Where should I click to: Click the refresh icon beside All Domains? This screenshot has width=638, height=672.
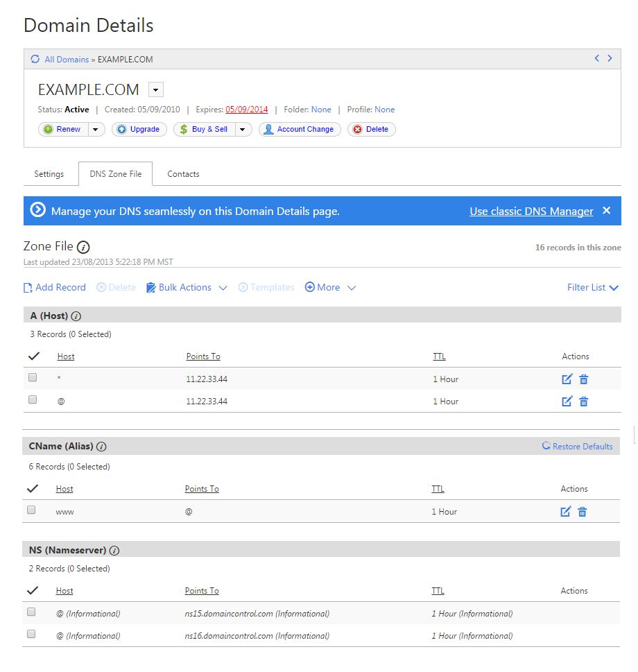[x=35, y=59]
